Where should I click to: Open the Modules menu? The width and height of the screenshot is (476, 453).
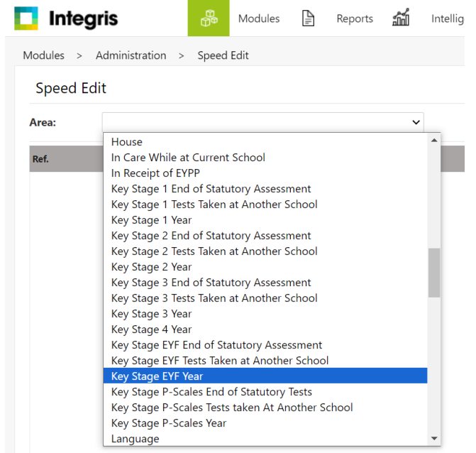pos(258,18)
